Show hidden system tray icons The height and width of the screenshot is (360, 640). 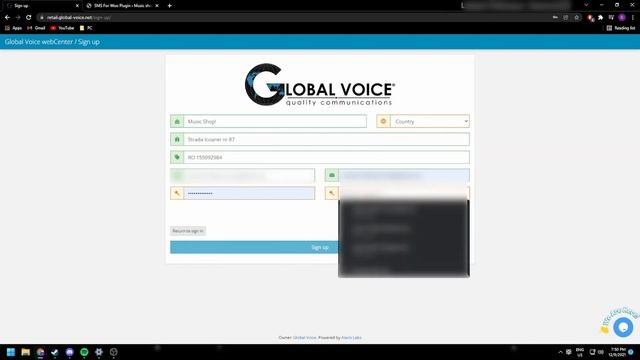point(560,352)
